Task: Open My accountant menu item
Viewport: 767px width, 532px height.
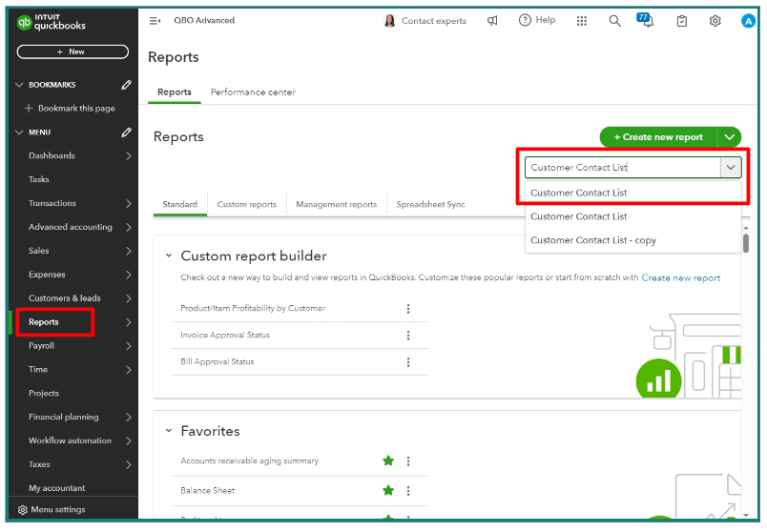Action: [x=56, y=488]
